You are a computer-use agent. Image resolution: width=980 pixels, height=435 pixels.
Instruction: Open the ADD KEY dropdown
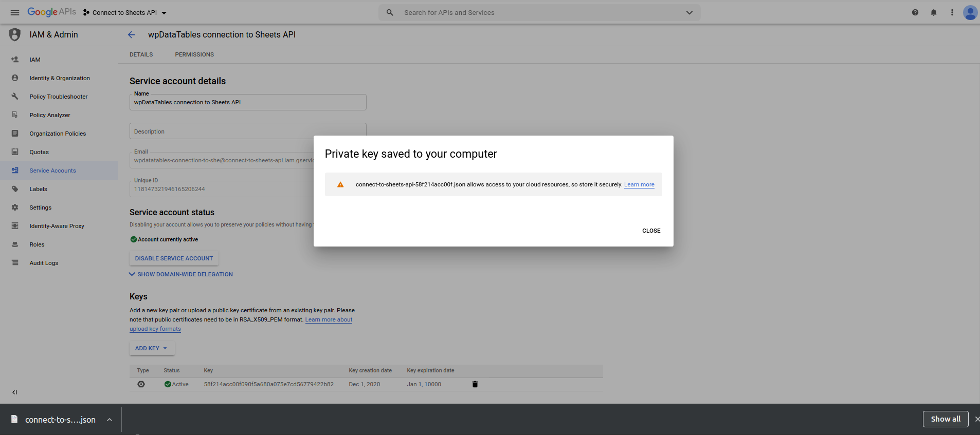pyautogui.click(x=152, y=348)
